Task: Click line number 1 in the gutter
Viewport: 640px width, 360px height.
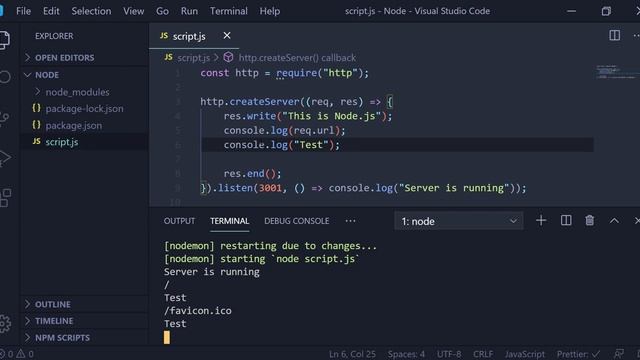Action: [178, 73]
